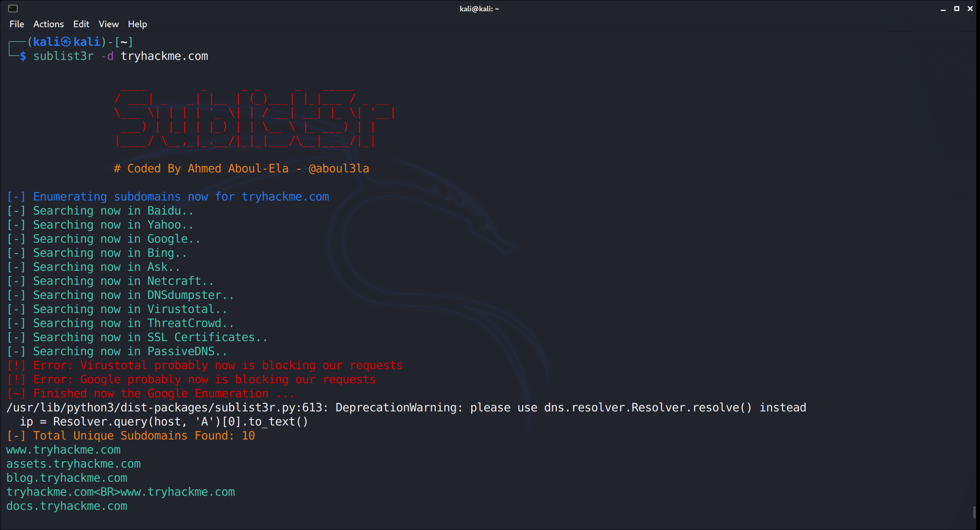
Task: Click the docs.tryhackme.com entry
Action: point(67,506)
